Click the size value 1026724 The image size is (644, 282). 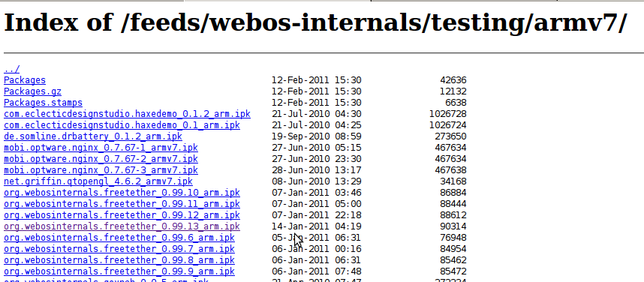coord(447,124)
